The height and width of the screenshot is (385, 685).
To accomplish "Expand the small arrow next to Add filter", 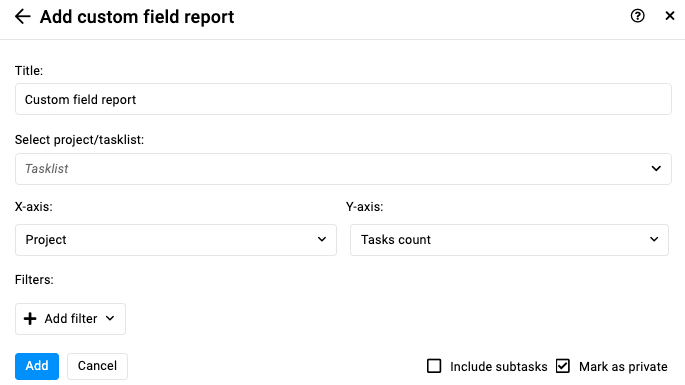I will click(110, 319).
